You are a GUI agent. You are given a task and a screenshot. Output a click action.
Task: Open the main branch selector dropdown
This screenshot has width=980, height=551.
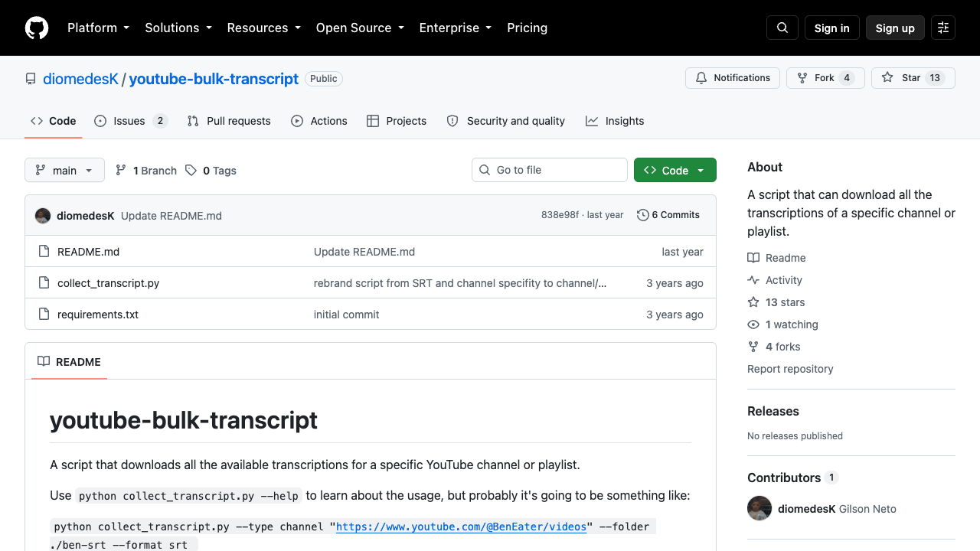64,170
